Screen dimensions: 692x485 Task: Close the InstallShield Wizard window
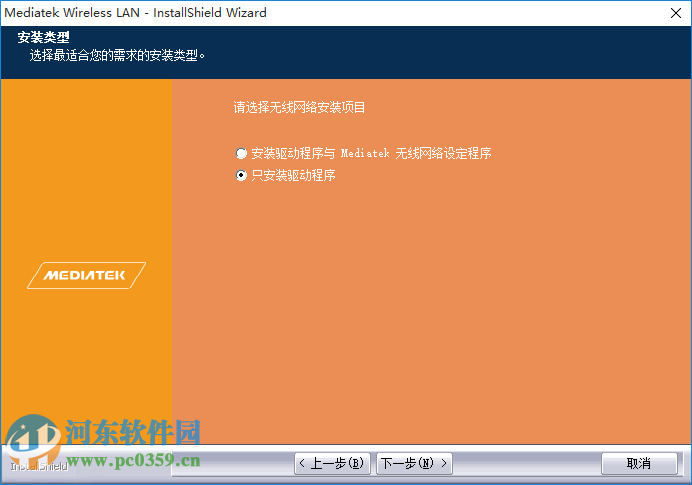676,13
